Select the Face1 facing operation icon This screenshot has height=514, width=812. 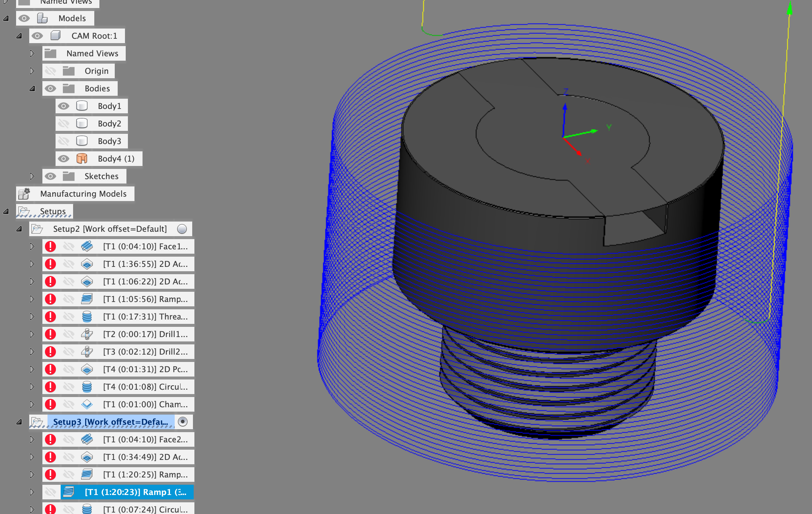click(87, 246)
